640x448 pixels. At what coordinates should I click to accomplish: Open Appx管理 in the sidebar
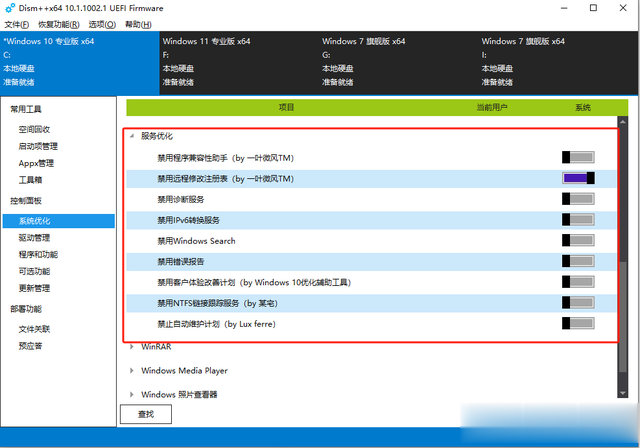36,163
